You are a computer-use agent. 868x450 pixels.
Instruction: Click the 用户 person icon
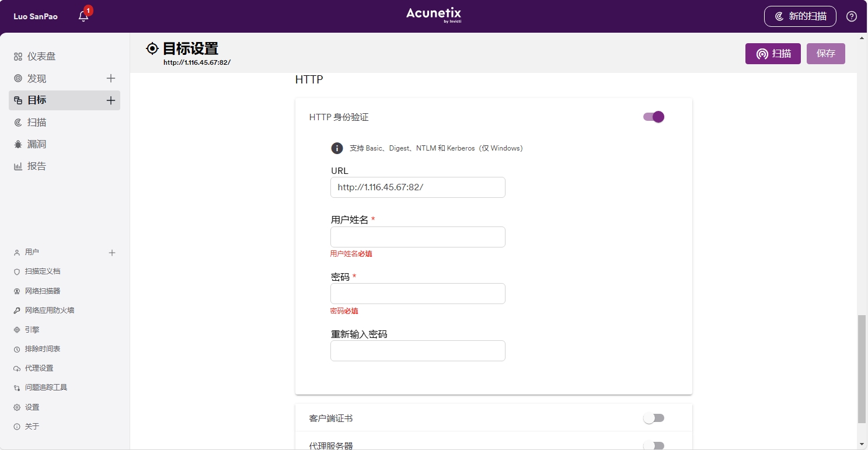pos(17,253)
